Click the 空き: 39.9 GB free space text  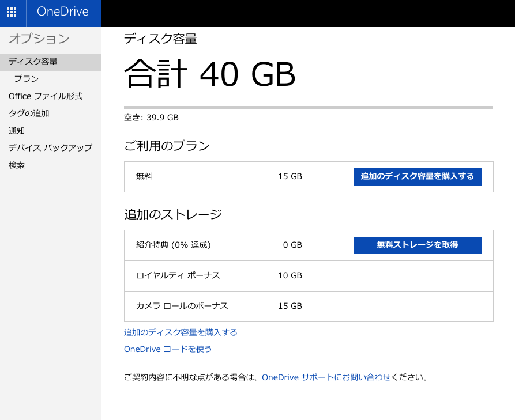(x=151, y=118)
